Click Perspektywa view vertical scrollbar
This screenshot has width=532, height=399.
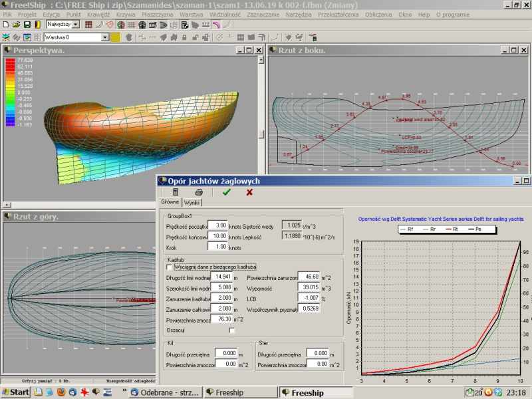[261, 129]
